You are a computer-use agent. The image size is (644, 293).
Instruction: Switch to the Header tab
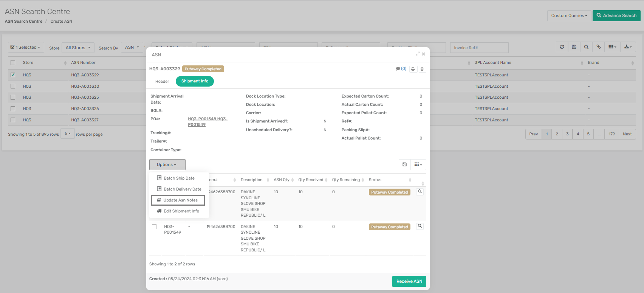[x=162, y=81]
